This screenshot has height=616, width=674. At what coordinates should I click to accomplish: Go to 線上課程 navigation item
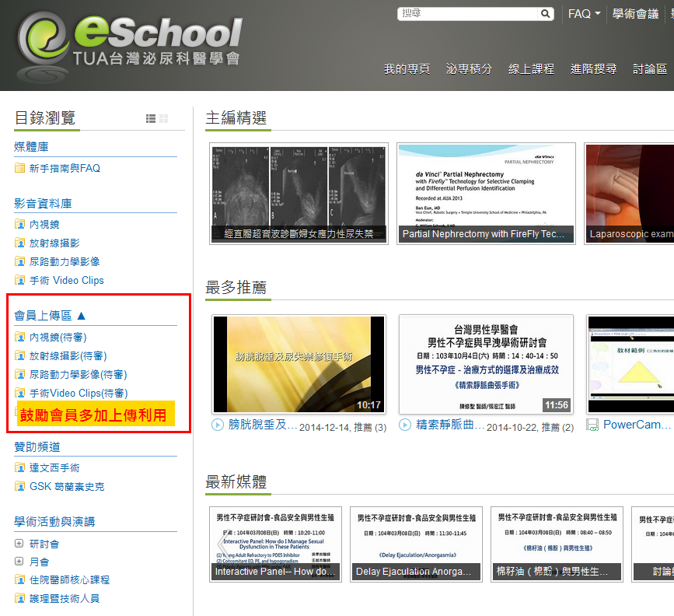point(531,69)
